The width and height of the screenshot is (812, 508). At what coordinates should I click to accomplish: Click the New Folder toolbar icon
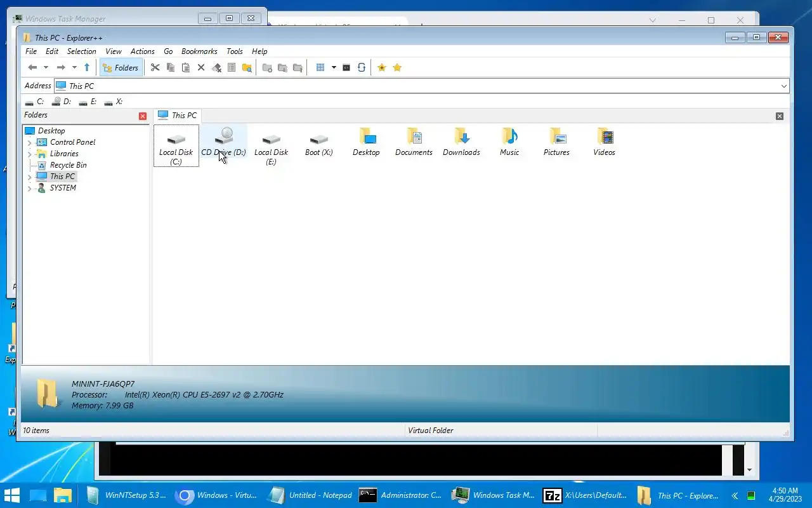coord(267,67)
